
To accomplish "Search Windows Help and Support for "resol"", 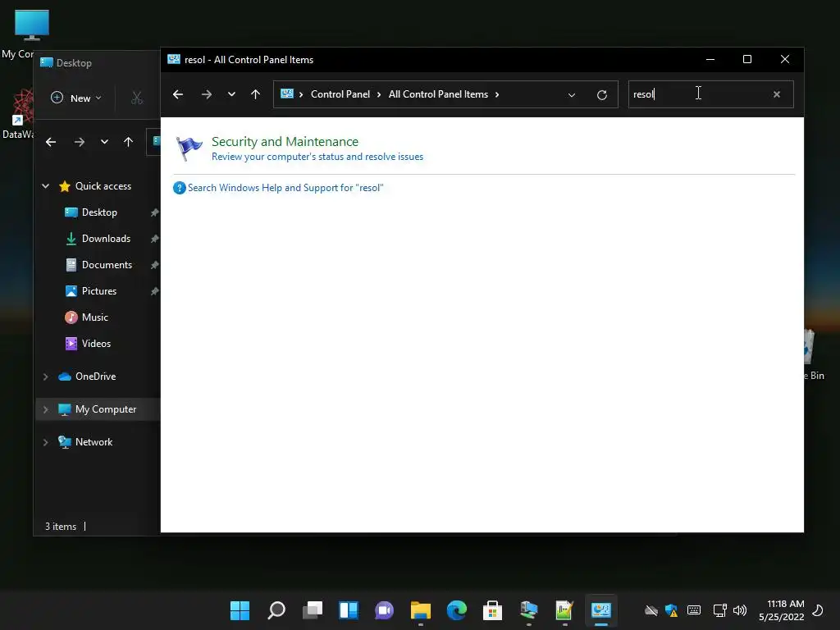I will (285, 188).
